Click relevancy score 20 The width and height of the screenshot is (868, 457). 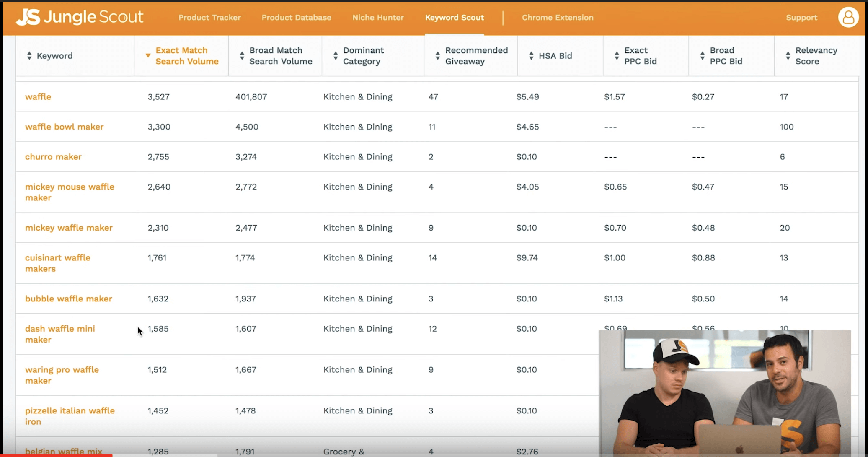(784, 228)
